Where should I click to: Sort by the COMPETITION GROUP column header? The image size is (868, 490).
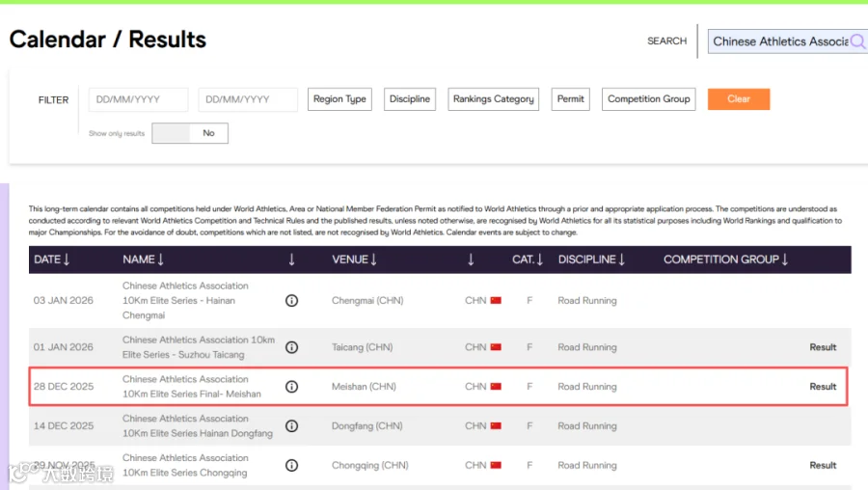725,259
